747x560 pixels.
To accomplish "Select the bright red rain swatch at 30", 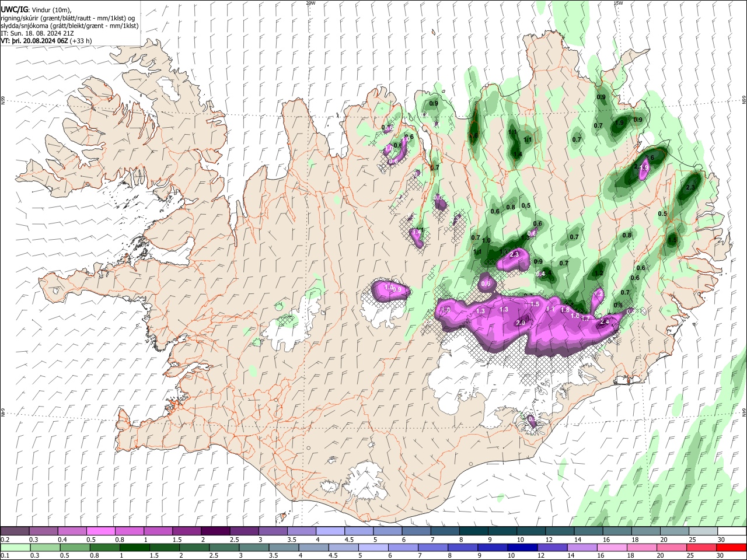I will tap(731, 547).
